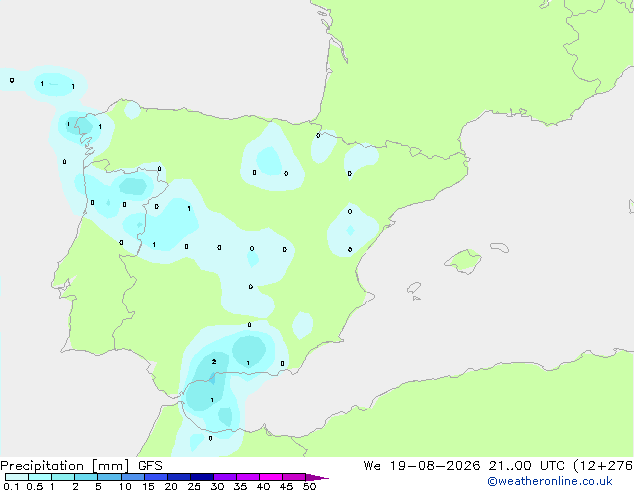Click the 'Precipitation [mm]' title text
The height and width of the screenshot is (490, 634).
[65, 466]
